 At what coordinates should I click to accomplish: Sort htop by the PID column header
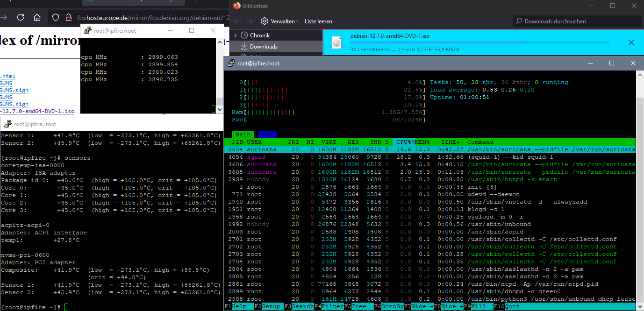[237, 142]
